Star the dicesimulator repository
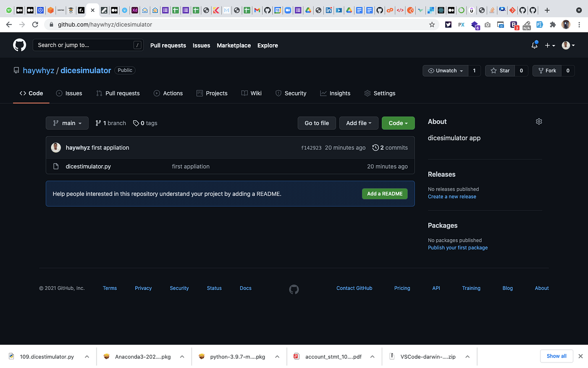The height and width of the screenshot is (368, 588). tap(500, 71)
